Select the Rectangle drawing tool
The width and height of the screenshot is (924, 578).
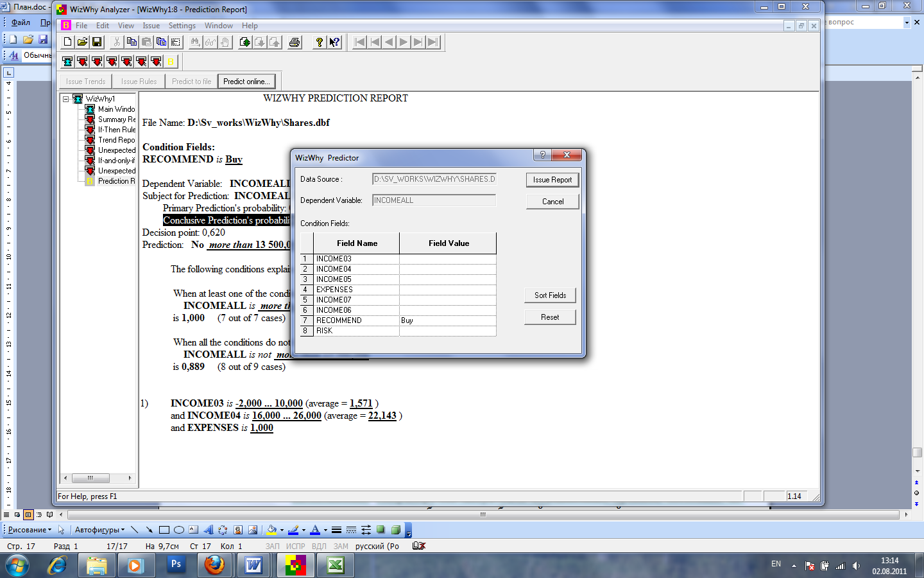point(164,530)
